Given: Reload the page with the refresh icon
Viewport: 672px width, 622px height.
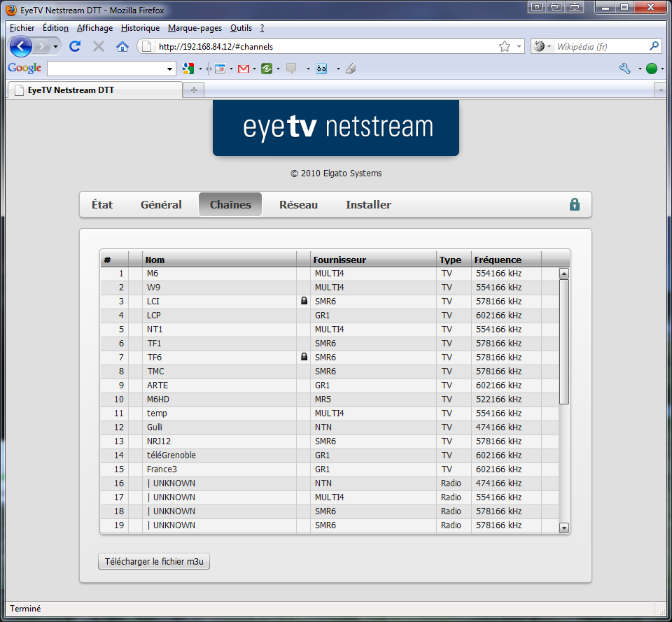Looking at the screenshot, I should click(75, 46).
